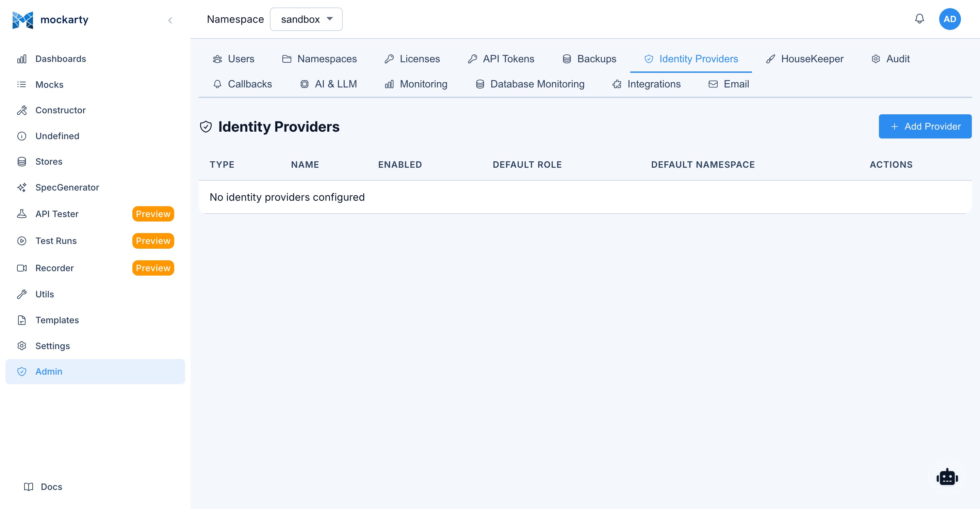This screenshot has height=509, width=980.
Task: Switch to the Email tab
Action: (729, 84)
